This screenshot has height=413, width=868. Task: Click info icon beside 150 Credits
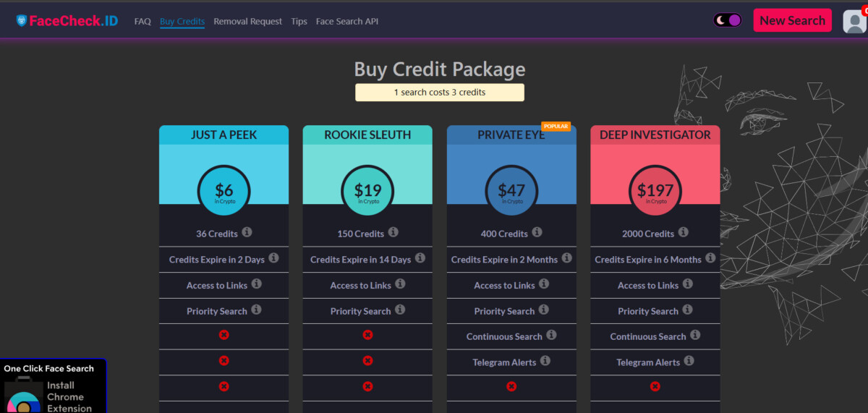(x=393, y=232)
